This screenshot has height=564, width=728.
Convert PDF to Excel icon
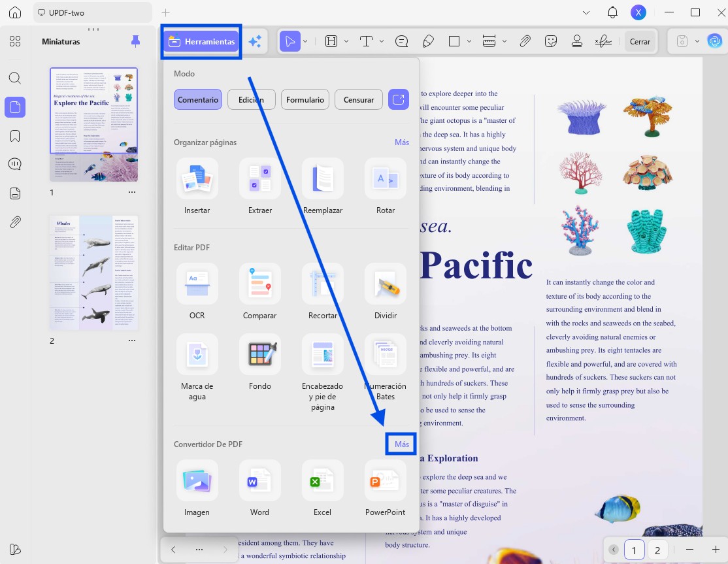[x=323, y=481]
